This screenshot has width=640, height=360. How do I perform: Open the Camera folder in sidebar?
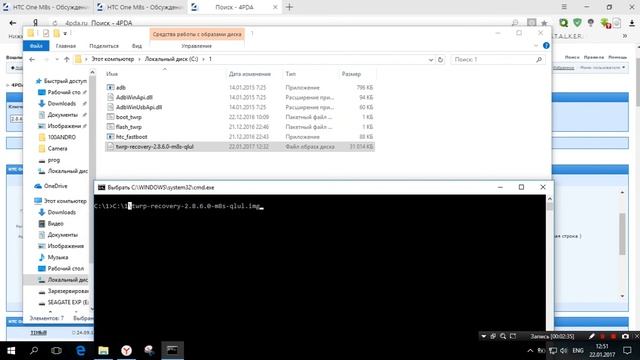tap(53, 149)
